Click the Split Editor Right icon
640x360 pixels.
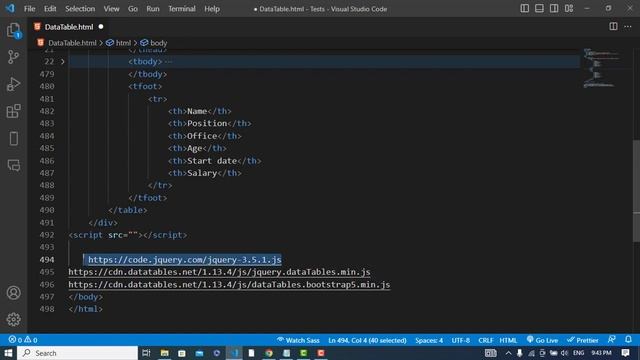tap(613, 27)
